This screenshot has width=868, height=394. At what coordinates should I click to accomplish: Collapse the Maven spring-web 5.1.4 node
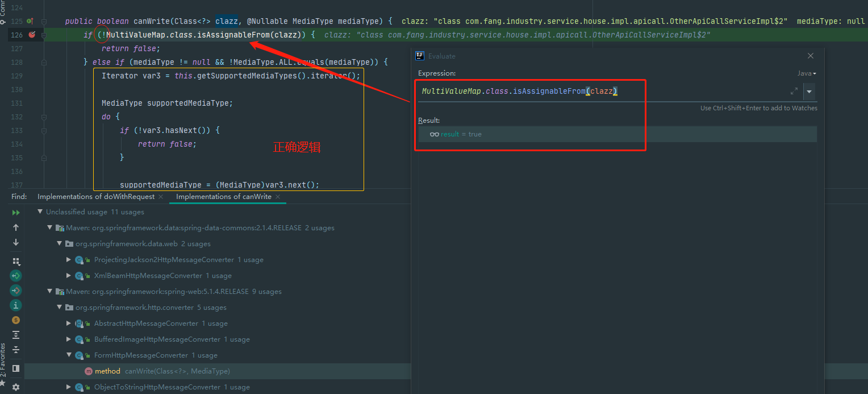click(50, 292)
